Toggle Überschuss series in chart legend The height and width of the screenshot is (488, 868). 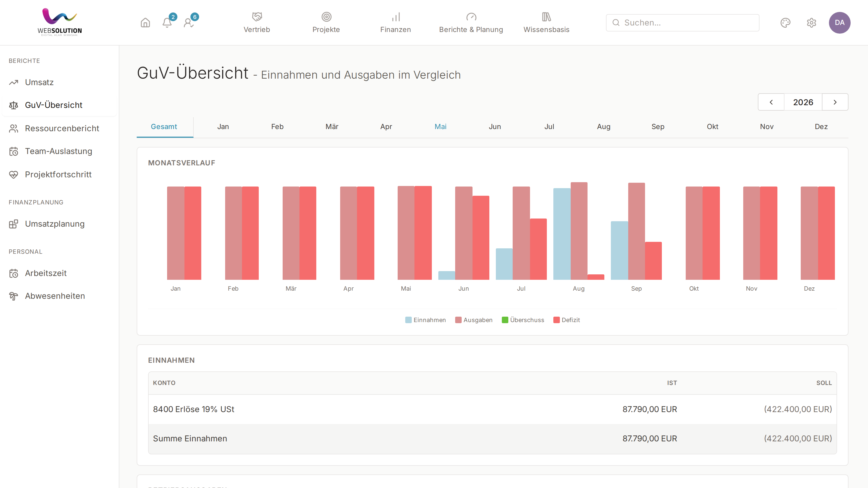pyautogui.click(x=523, y=320)
